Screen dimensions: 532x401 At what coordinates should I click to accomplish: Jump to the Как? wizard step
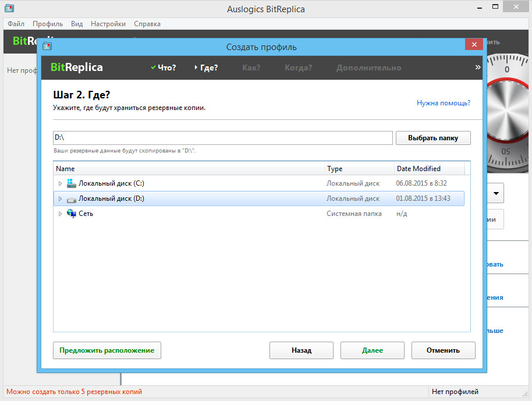tap(251, 68)
